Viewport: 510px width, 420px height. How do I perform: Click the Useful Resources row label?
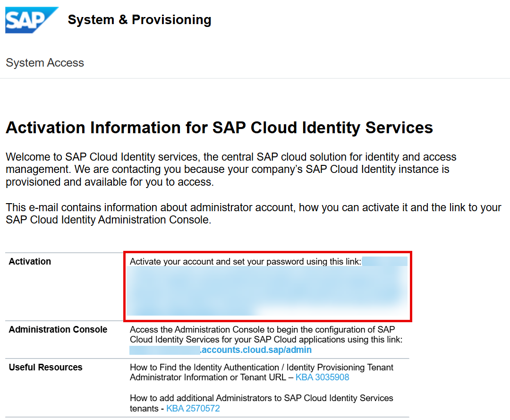[x=45, y=367]
